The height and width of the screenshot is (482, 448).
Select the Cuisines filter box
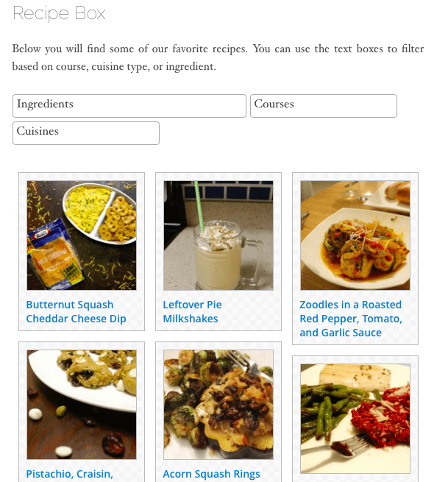point(86,133)
